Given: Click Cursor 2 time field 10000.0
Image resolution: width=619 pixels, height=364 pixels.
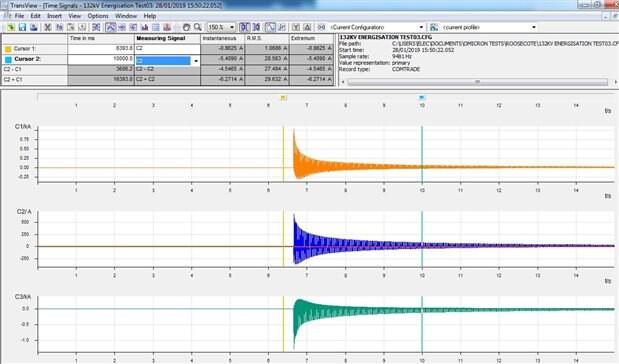Looking at the screenshot, I should click(101, 59).
